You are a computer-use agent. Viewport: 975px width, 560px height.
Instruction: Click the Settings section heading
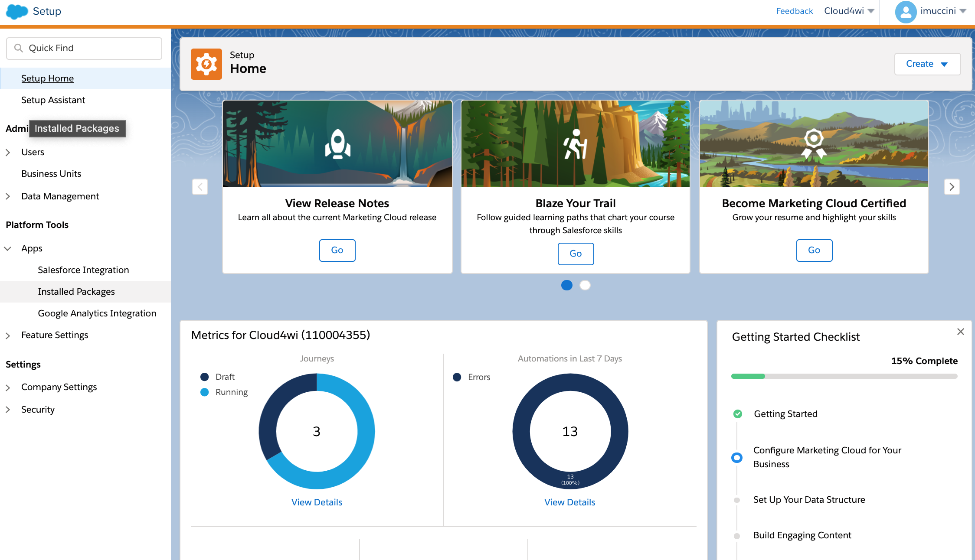pos(23,365)
